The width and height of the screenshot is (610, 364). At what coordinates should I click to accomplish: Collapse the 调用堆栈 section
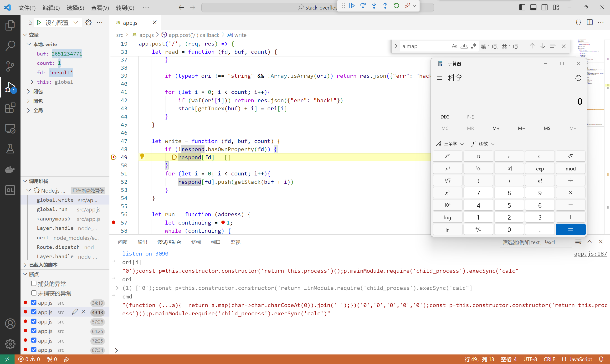pos(25,181)
